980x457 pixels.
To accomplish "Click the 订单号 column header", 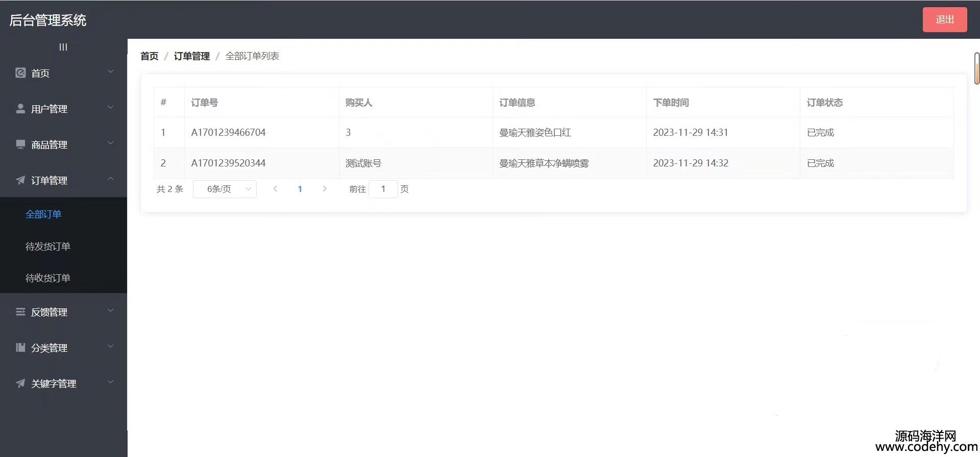I will (x=205, y=103).
